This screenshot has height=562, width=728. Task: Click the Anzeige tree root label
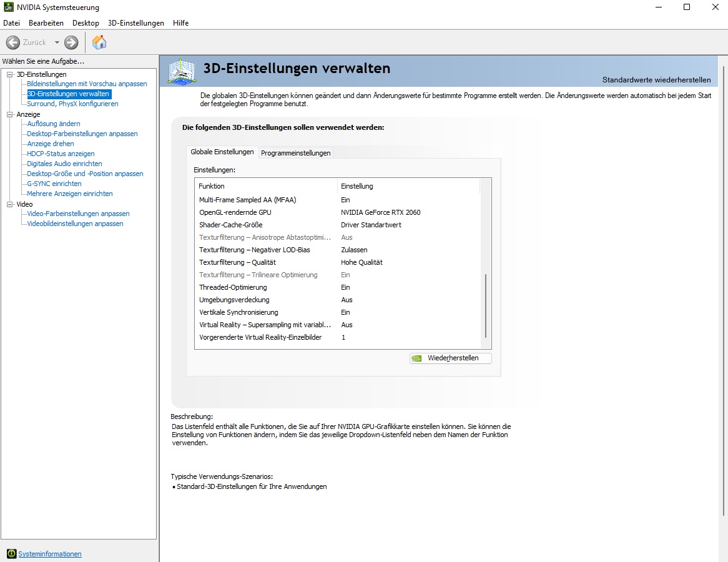click(x=28, y=114)
